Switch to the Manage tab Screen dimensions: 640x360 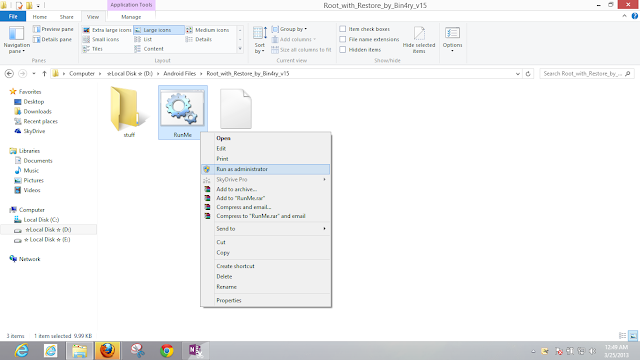click(x=131, y=17)
